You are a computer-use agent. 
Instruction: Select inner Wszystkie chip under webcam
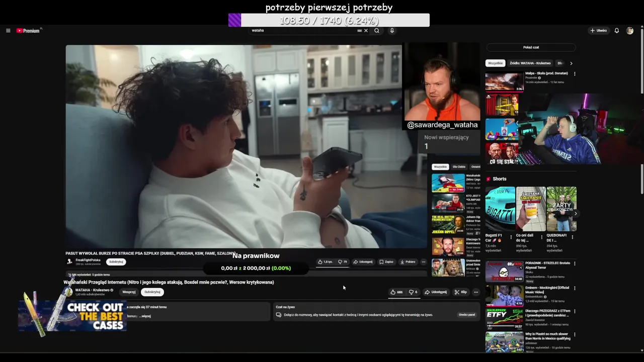(x=440, y=167)
